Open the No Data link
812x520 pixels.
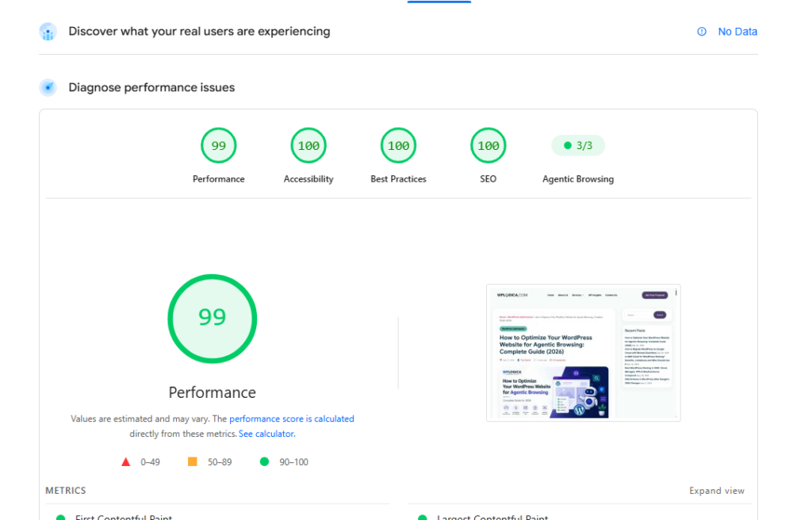(737, 32)
